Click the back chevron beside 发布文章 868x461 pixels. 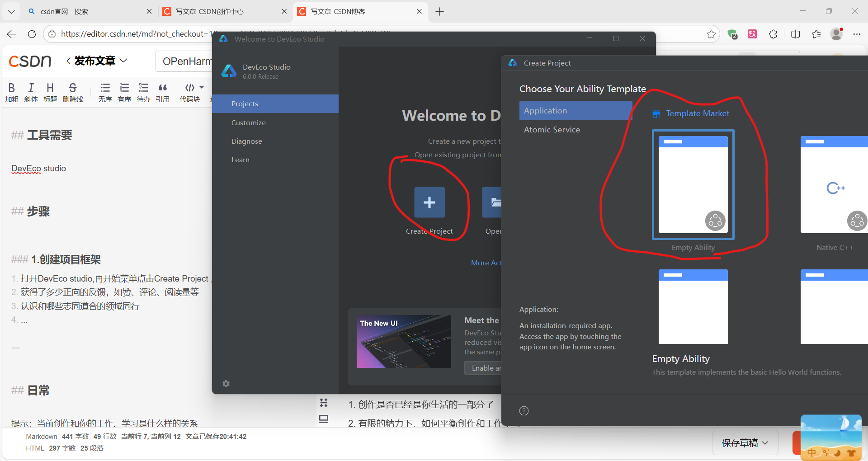pos(68,61)
